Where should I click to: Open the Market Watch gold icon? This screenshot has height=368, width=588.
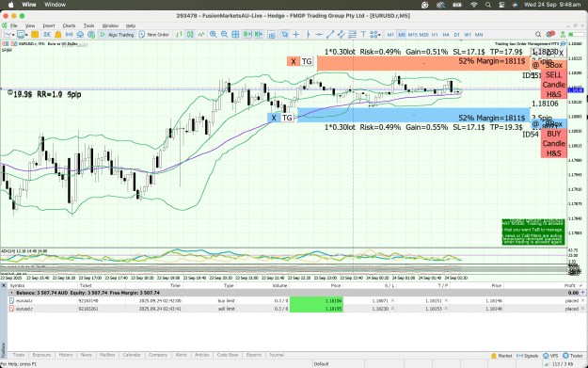click(35, 35)
